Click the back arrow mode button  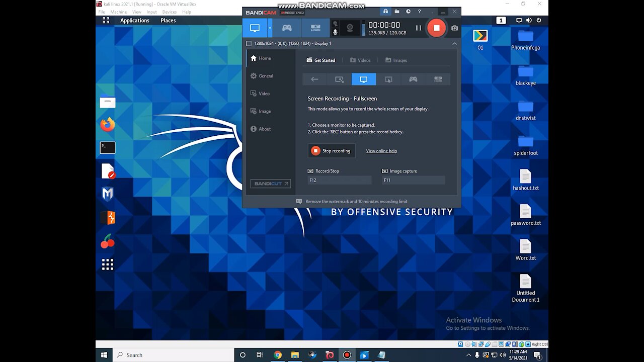(314, 79)
